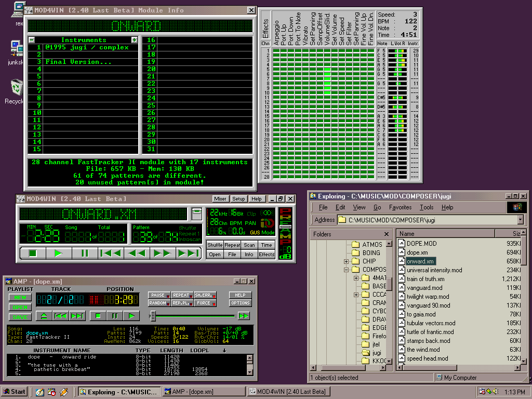Sort files by Name column header
Screen dimensions: 532x399
click(446, 234)
